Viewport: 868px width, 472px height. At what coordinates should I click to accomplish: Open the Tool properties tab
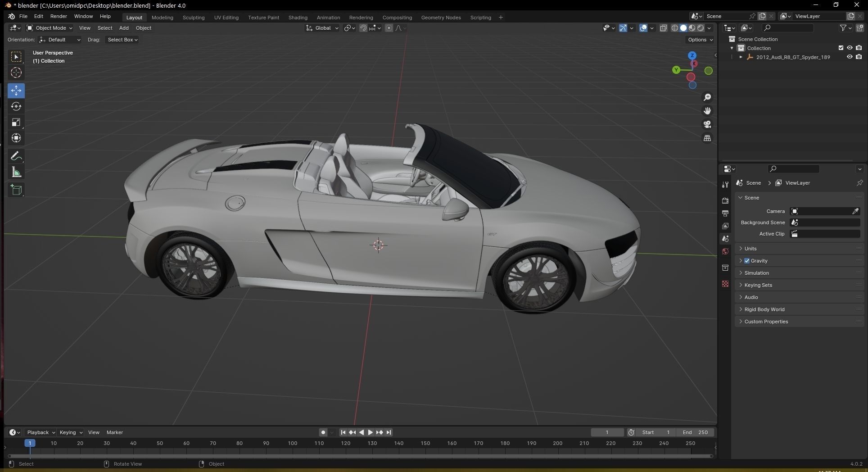click(725, 185)
